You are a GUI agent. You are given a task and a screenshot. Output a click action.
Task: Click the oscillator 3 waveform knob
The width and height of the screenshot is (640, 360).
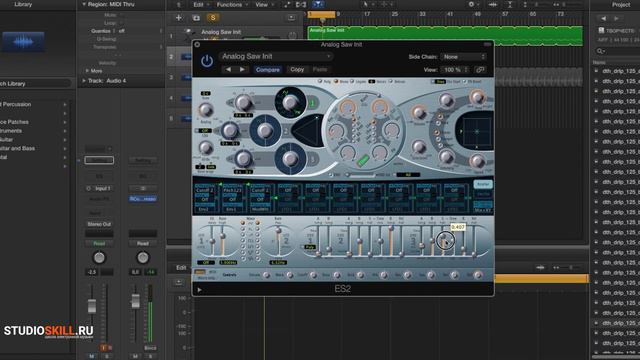pyautogui.click(x=290, y=159)
